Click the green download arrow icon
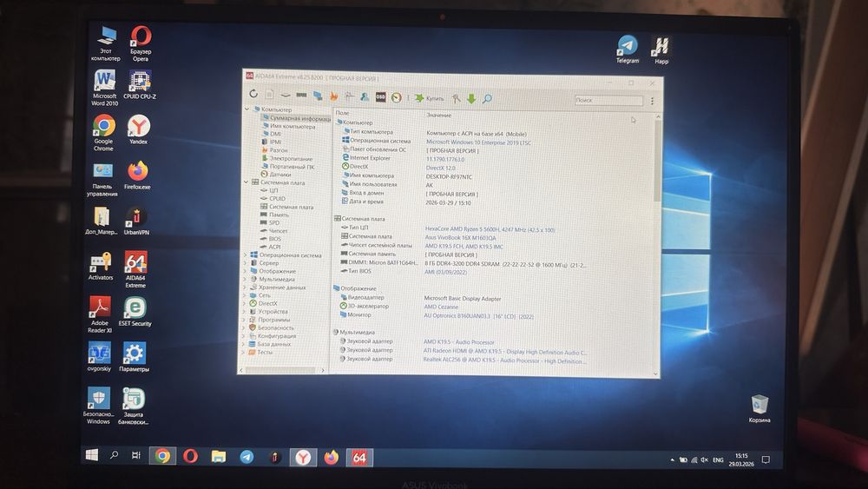 click(471, 98)
